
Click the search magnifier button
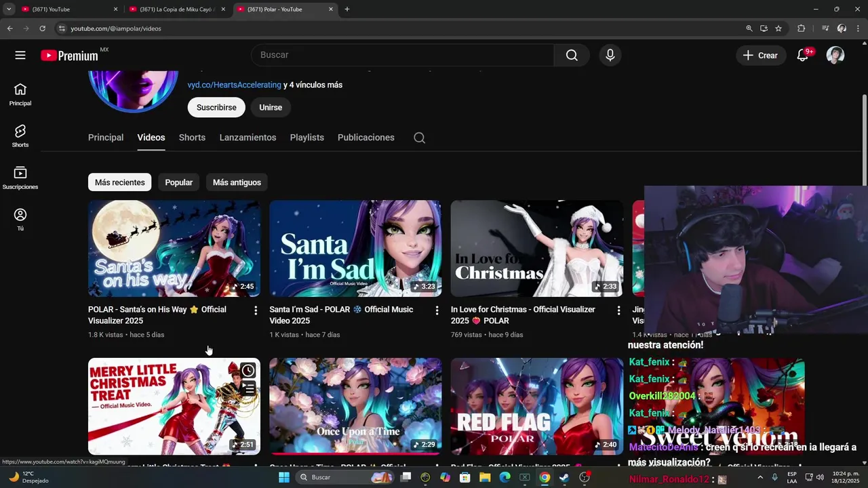(x=572, y=56)
